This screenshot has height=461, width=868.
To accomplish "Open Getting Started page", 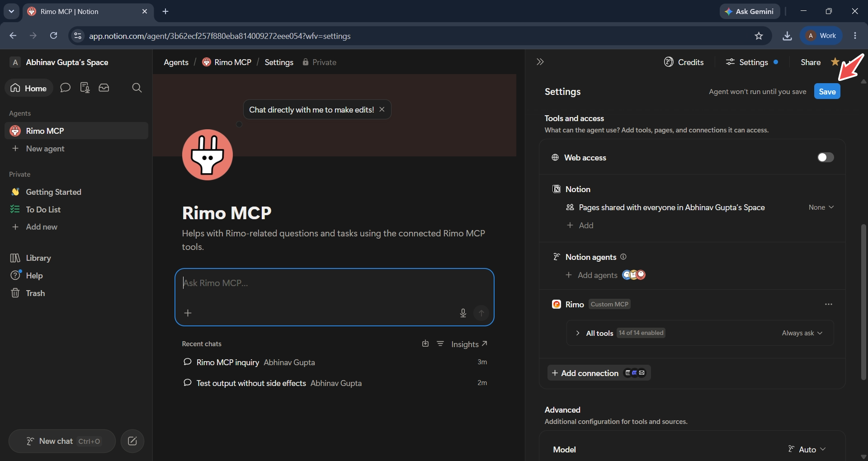I will [x=76, y=192].
